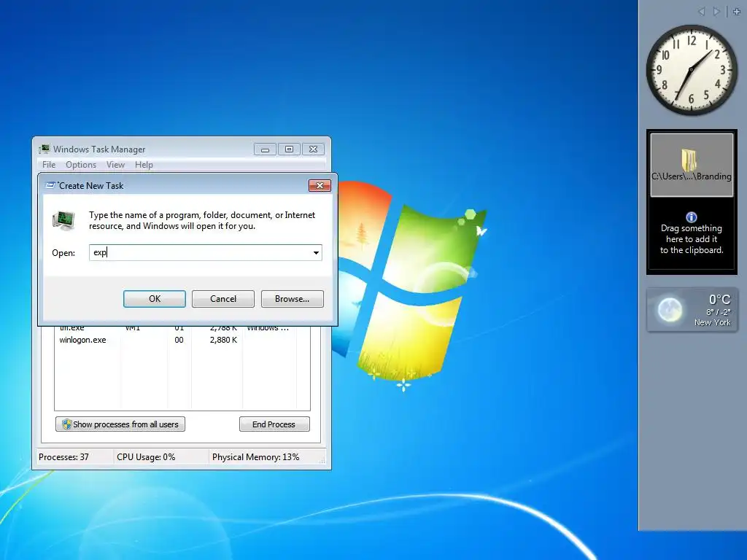
Task: Click the sidebar previous gadgets arrow
Action: [701, 12]
